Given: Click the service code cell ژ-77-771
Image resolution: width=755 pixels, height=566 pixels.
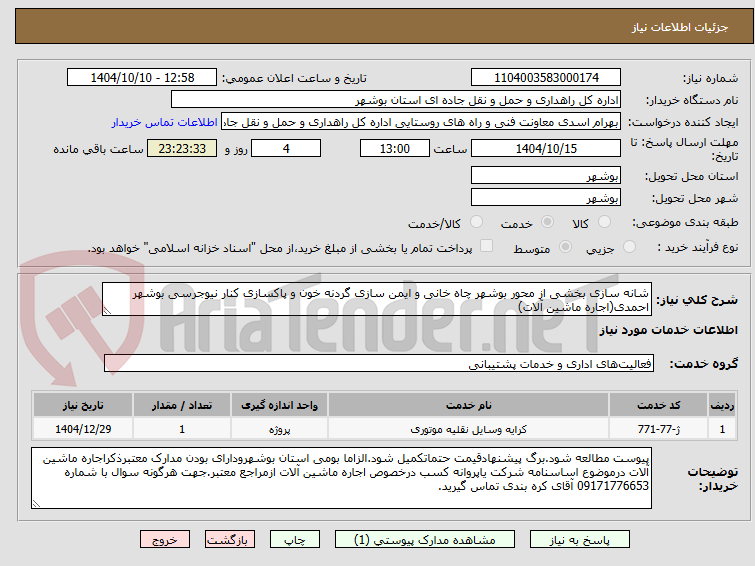Looking at the screenshot, I should [658, 429].
